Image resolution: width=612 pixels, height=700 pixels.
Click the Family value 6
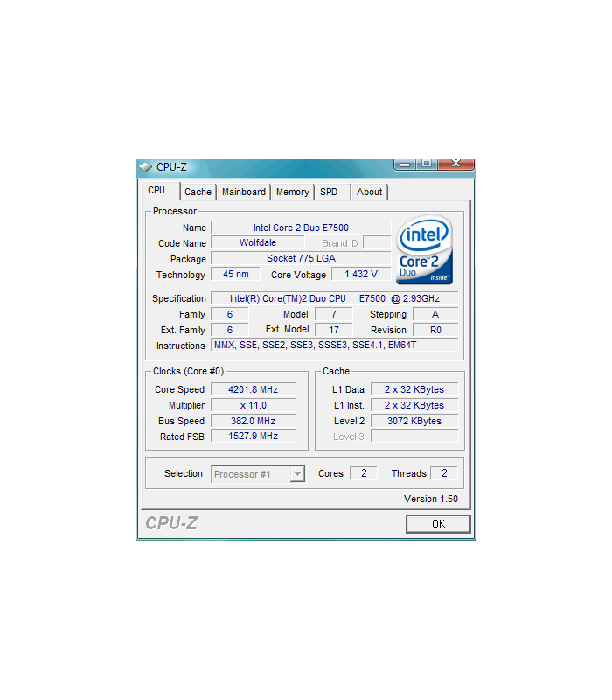[x=230, y=314]
